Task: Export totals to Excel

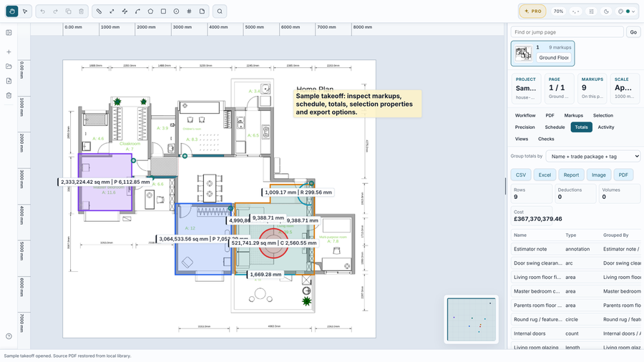Action: [545, 175]
